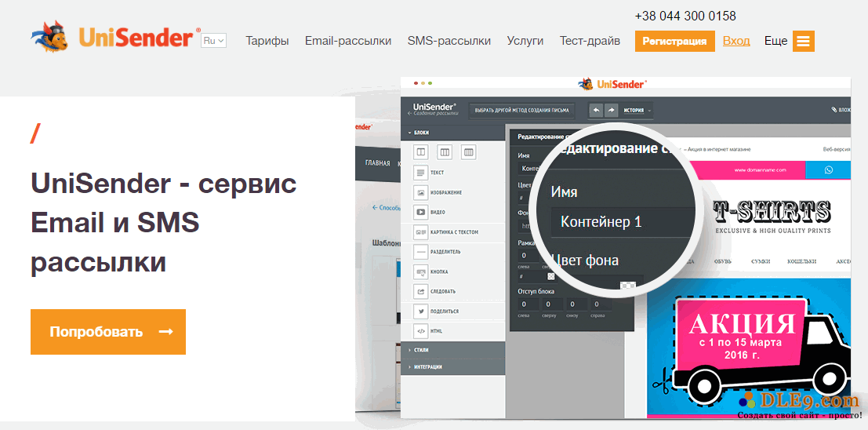The height and width of the screenshot is (430, 868).
Task: Open the Ru language selector
Action: [214, 41]
